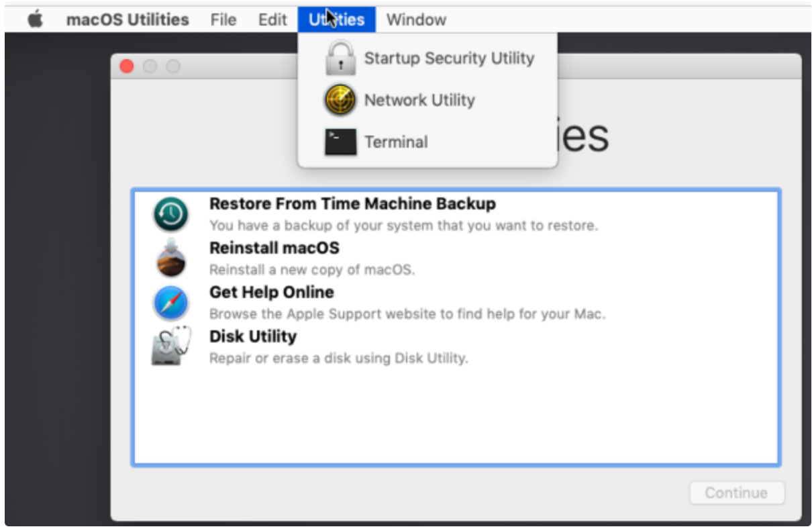Select the Safari compass icon
The image size is (812, 529).
170,303
